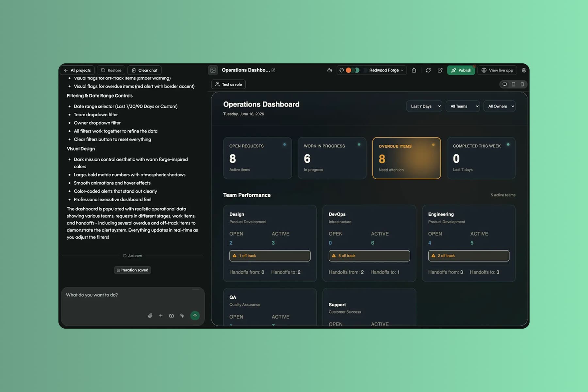The image size is (588, 392).
Task: Click the green theme color swatch
Action: [357, 70]
